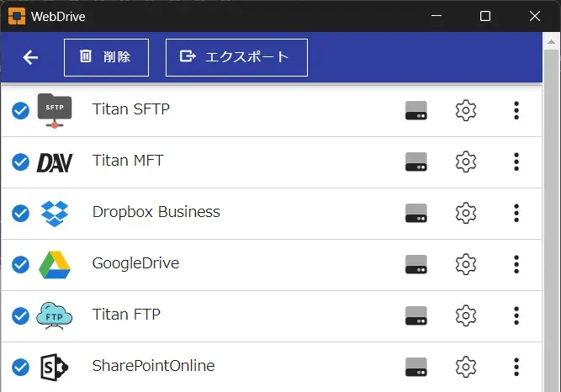Click the back arrow icon
Screen dimensions: 561x392
(30, 57)
